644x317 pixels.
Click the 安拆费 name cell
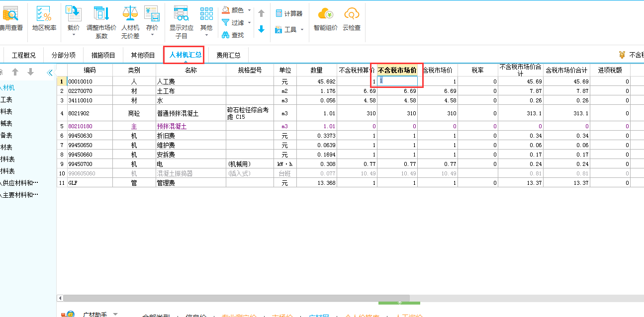pos(191,155)
